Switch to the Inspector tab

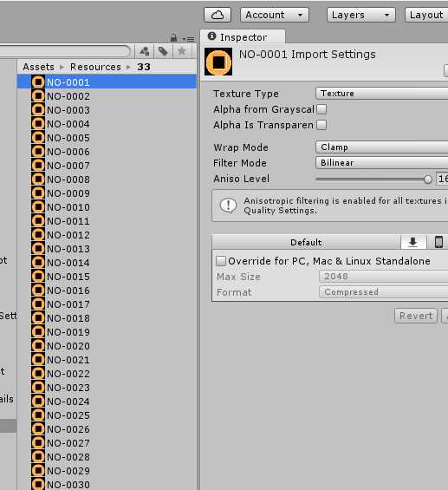point(243,37)
